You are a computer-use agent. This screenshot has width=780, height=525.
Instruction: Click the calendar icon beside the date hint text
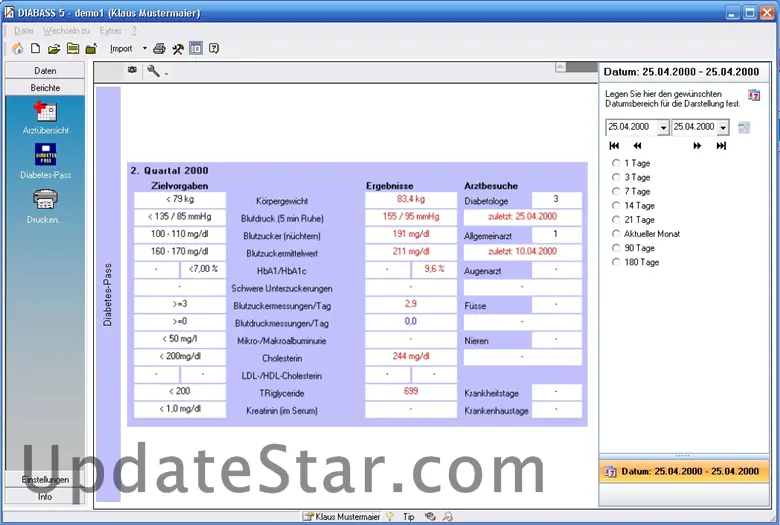[754, 95]
